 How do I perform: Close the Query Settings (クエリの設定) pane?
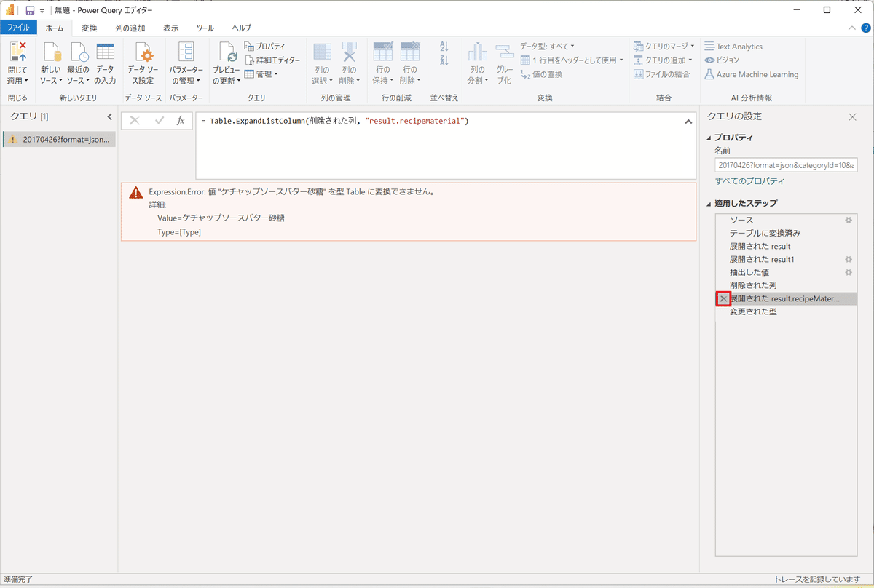pos(852,116)
